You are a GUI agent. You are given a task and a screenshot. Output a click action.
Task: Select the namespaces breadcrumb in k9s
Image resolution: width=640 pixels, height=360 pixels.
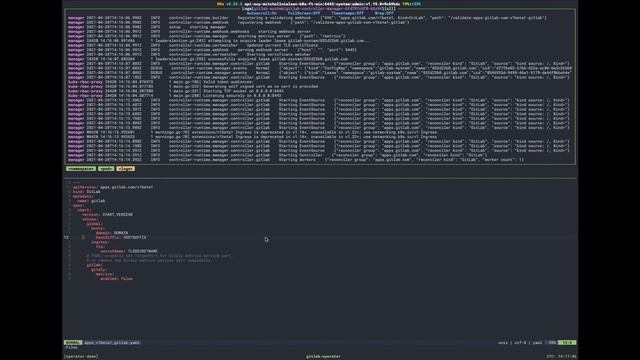[81, 169]
